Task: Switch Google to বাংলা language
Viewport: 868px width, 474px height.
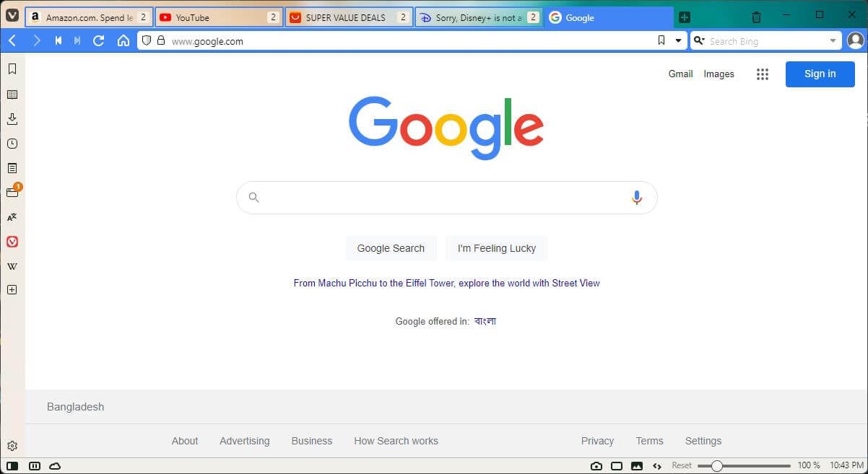Action: click(485, 321)
